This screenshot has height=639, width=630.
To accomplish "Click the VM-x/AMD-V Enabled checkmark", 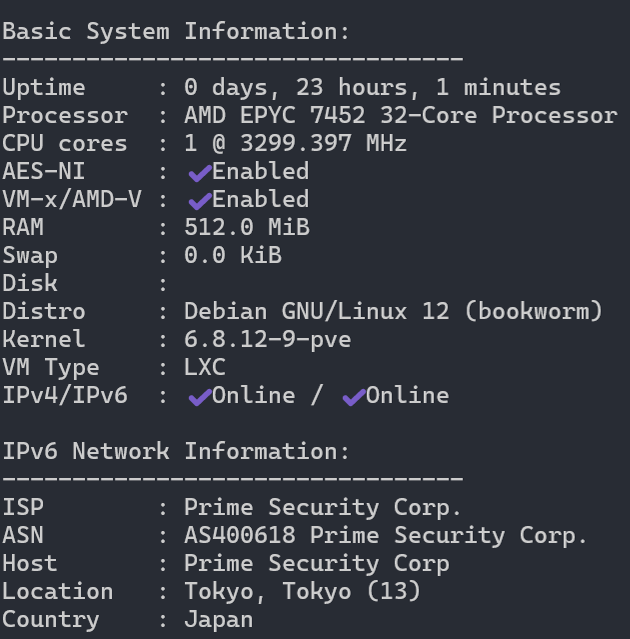I will point(199,201).
